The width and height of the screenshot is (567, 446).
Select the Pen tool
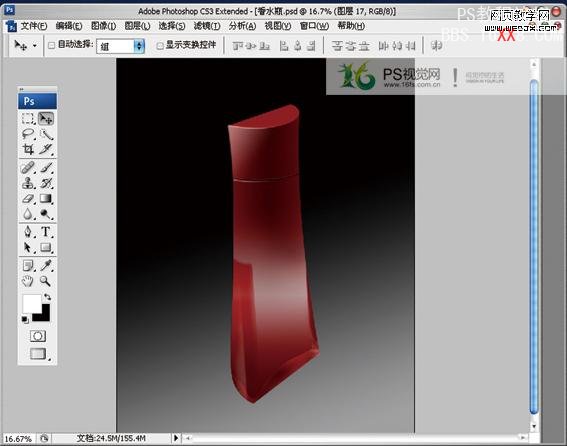(28, 232)
